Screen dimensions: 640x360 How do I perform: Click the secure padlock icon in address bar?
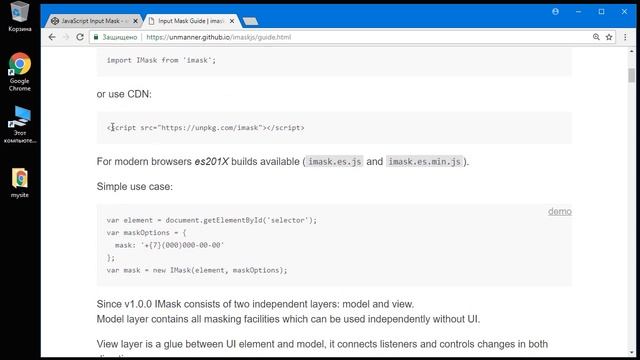click(x=96, y=37)
